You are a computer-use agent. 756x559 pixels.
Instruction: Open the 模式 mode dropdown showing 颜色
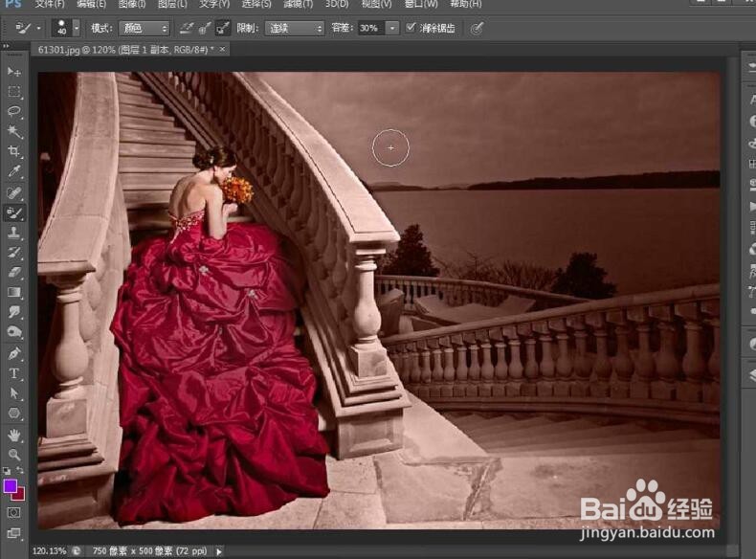pos(145,29)
